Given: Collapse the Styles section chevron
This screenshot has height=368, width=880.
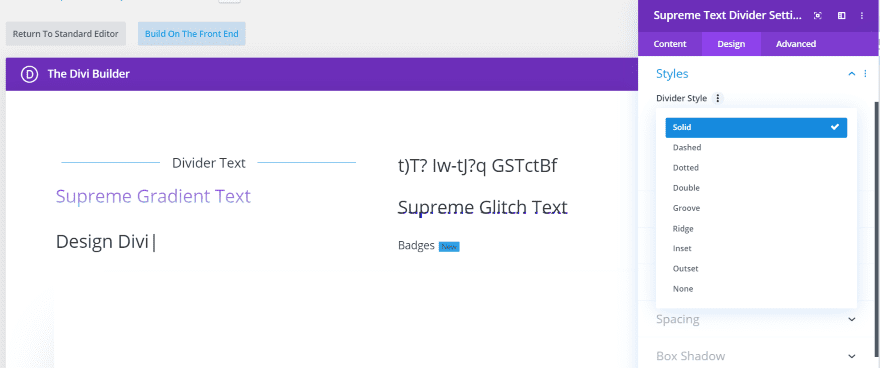Looking at the screenshot, I should point(851,73).
